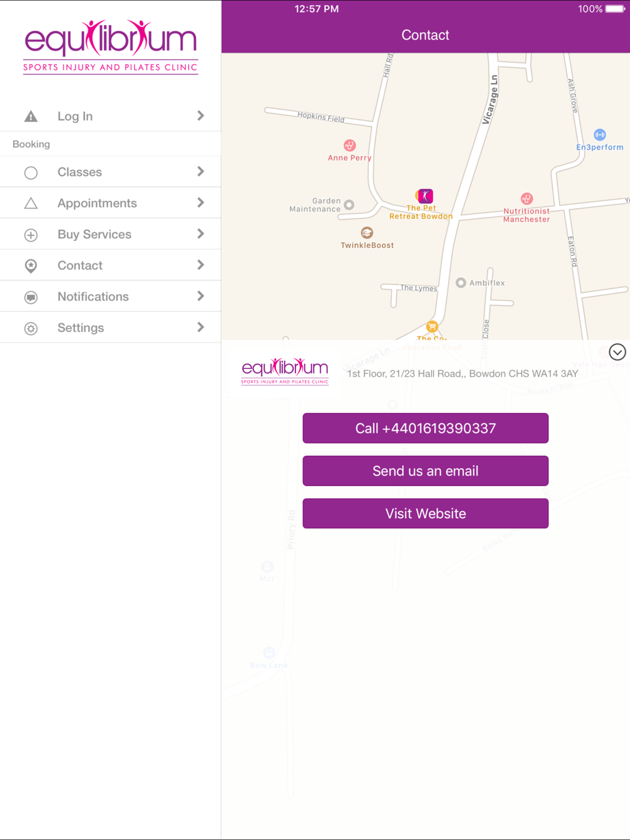This screenshot has width=630, height=840.
Task: Tap the Ash Grove label on map
Action: 573,96
